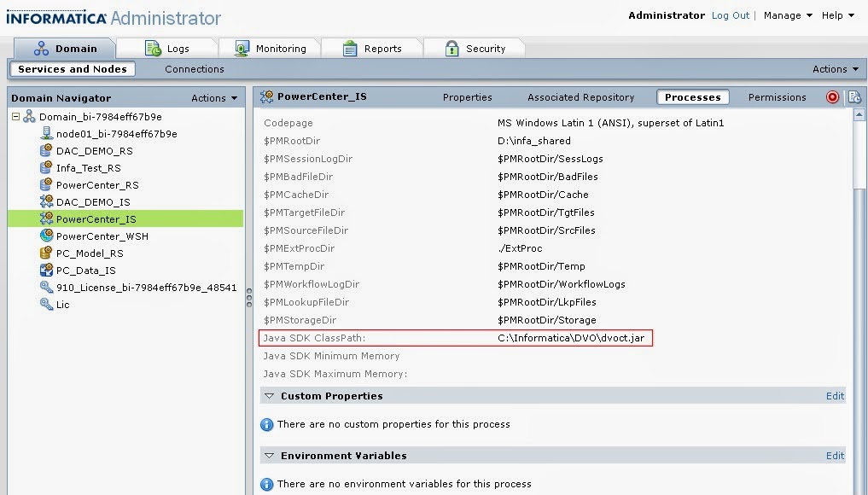
Task: Edit the Environment Variables section
Action: point(834,455)
